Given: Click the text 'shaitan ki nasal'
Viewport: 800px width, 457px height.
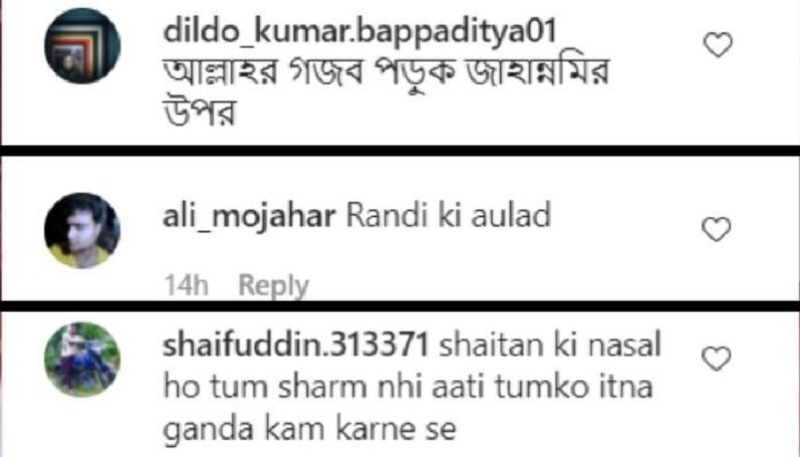Looking at the screenshot, I should point(550,345).
